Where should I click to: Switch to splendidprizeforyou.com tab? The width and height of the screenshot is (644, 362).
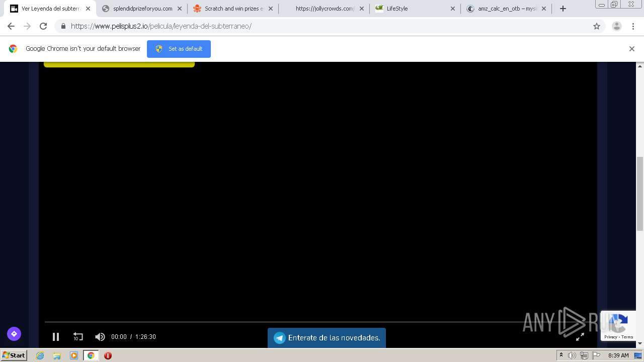tap(142, 9)
